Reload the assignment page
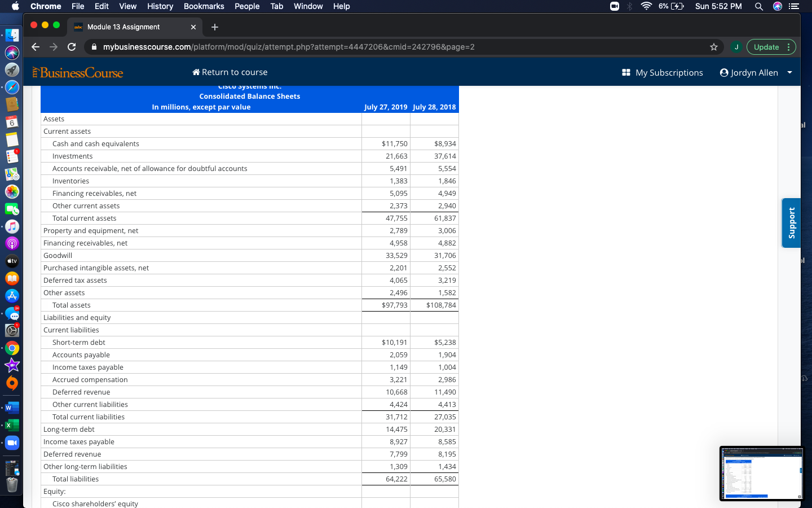The height and width of the screenshot is (508, 812). pos(71,47)
